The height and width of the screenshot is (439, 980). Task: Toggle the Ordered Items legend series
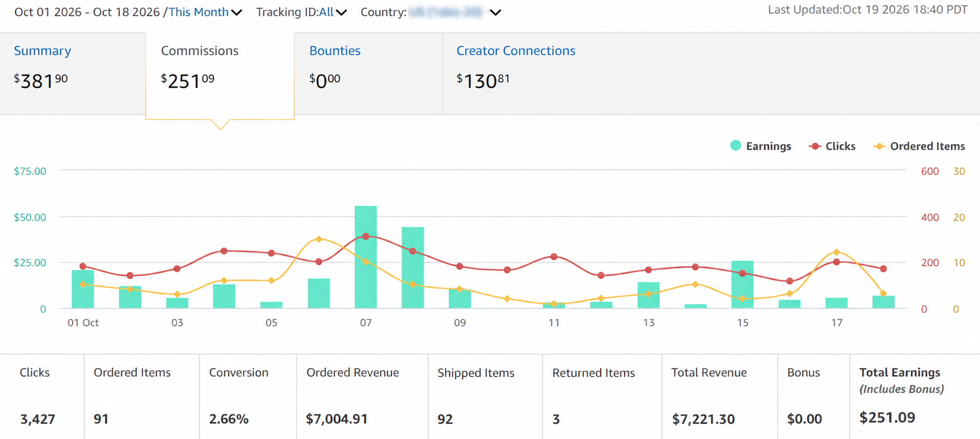919,146
